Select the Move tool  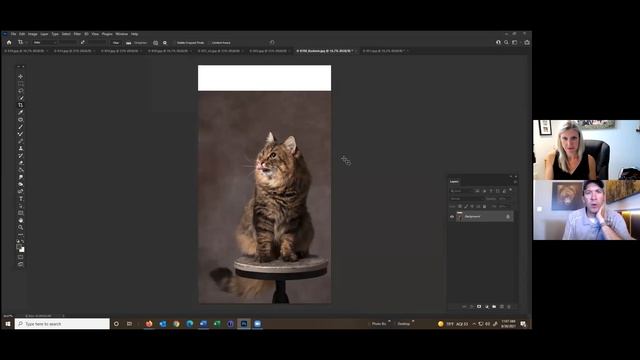[x=20, y=76]
